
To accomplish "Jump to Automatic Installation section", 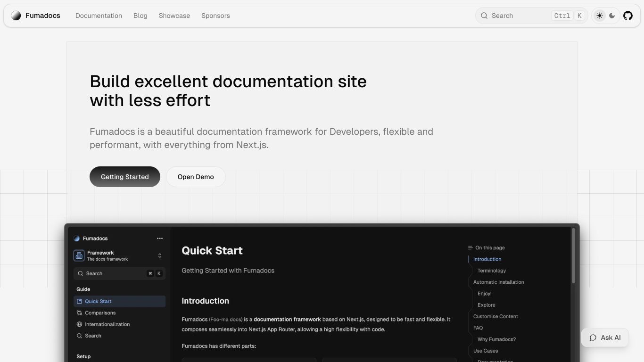I will [x=498, y=282].
